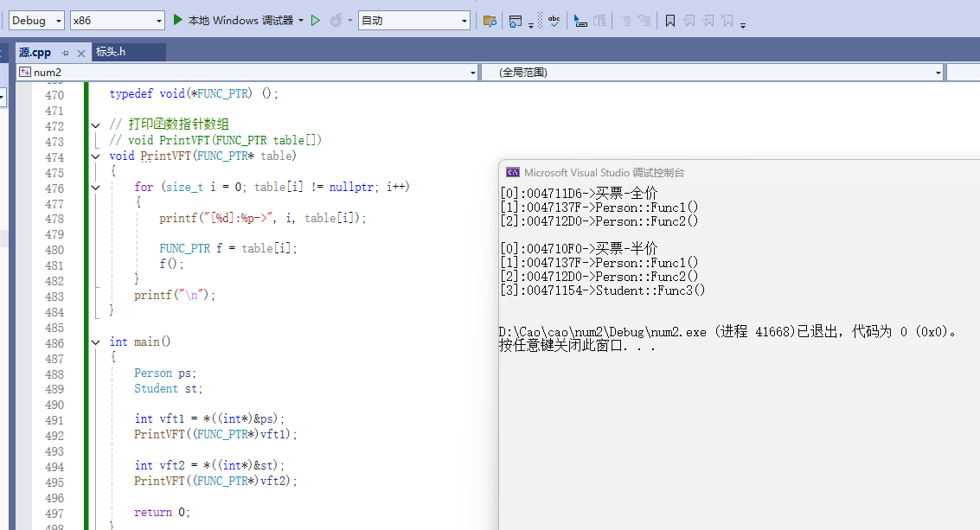Click the 本地 Windows 调试器 label
The height and width of the screenshot is (530, 980).
[240, 21]
